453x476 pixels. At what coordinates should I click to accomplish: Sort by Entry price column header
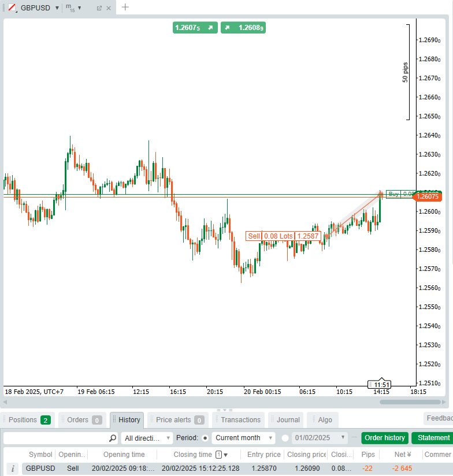264,455
